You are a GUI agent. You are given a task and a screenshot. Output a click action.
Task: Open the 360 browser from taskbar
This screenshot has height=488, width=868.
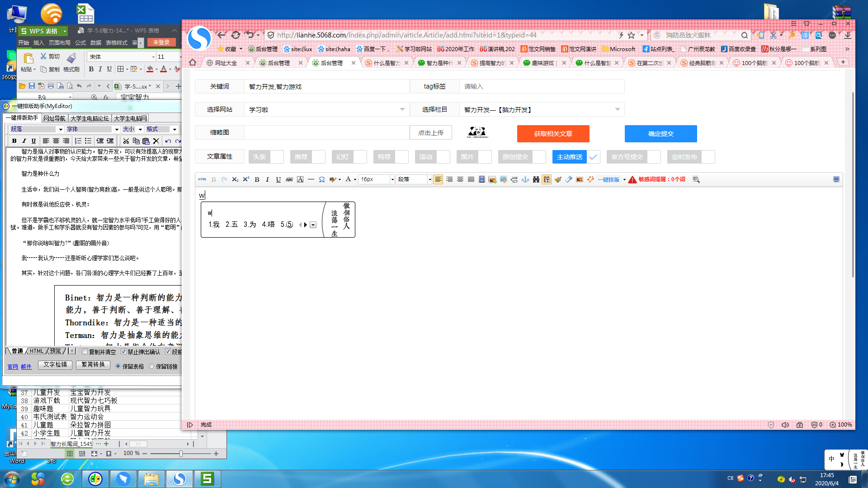[x=67, y=479]
